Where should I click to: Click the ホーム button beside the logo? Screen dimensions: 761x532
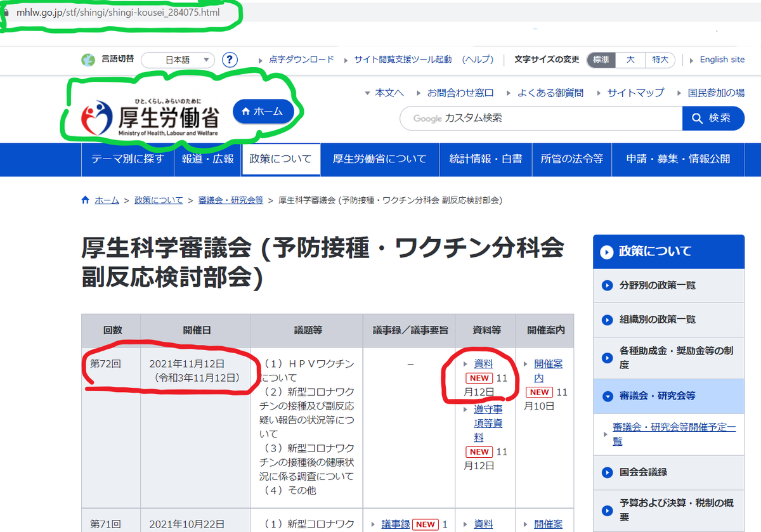click(263, 112)
